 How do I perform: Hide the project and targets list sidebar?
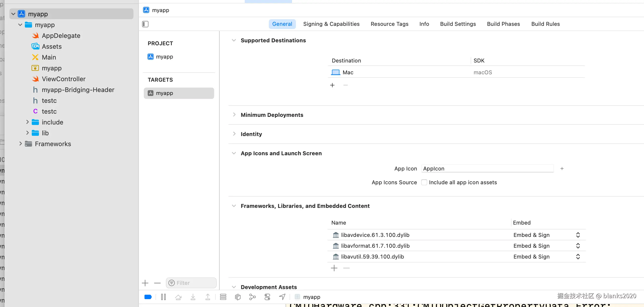145,24
